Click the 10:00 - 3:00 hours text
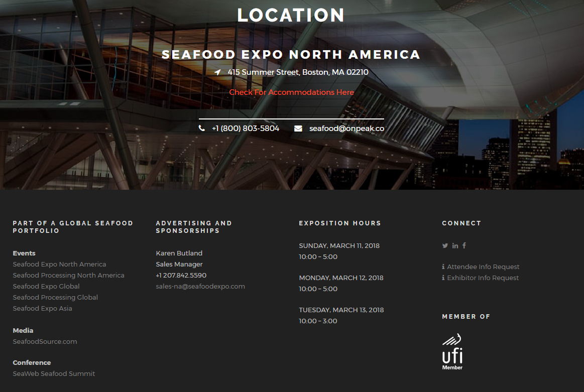This screenshot has height=392, width=584. [318, 321]
